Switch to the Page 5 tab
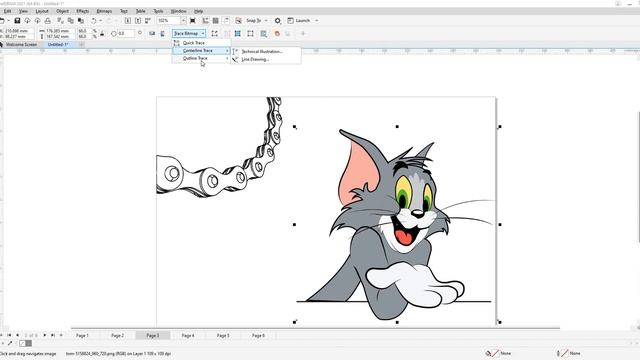The height and width of the screenshot is (360, 640). [x=223, y=335]
